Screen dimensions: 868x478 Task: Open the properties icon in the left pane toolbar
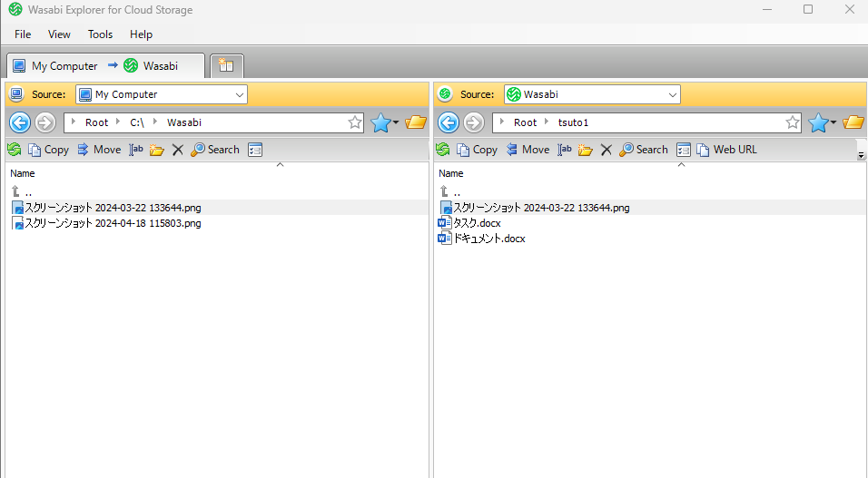click(255, 150)
